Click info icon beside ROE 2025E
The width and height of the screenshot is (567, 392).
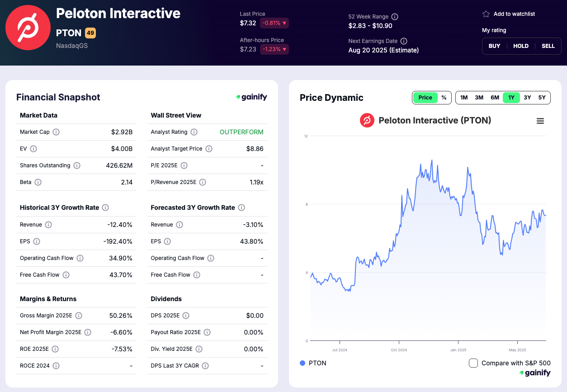pos(55,349)
